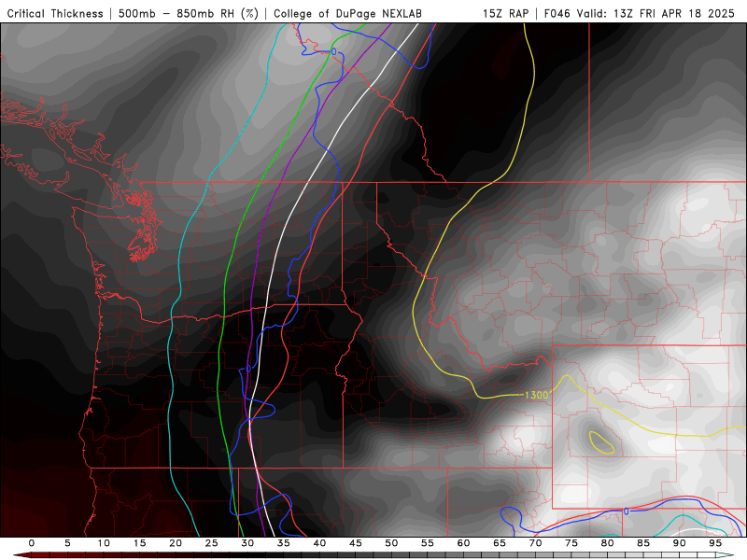Click the small closed yellow contour loop
This screenshot has height=560, width=747.
coord(601,442)
